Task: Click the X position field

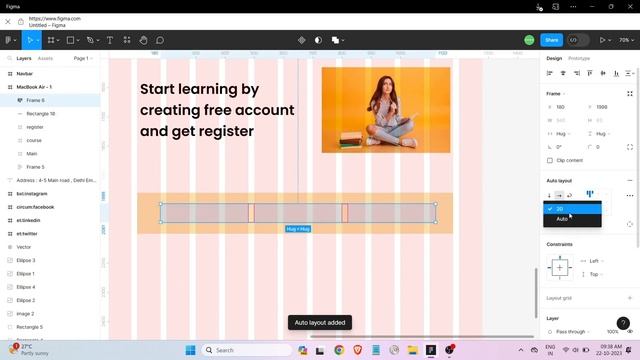Action: pyautogui.click(x=564, y=107)
